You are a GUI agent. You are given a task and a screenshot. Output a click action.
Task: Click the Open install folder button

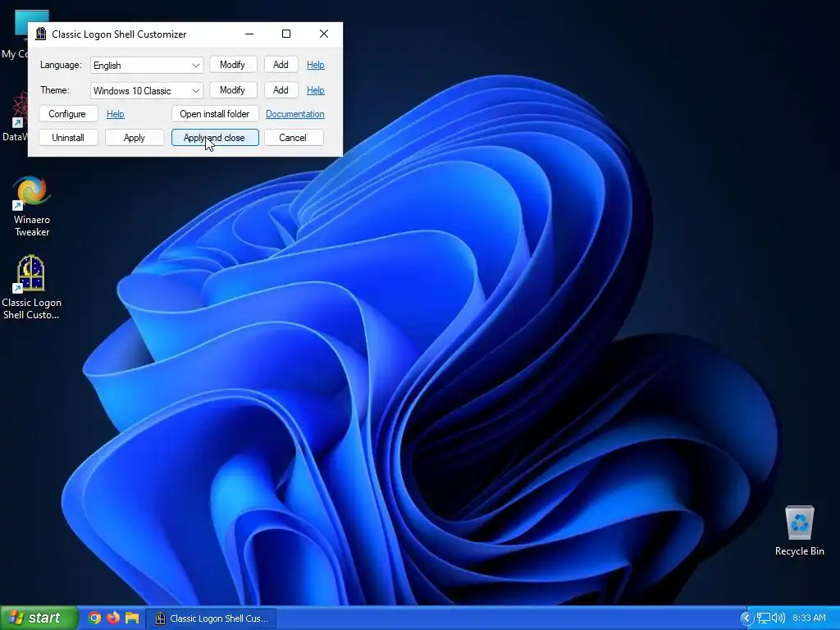(x=215, y=113)
